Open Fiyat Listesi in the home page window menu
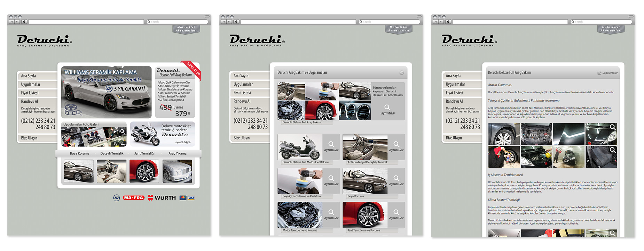The image size is (644, 251). coord(38,93)
